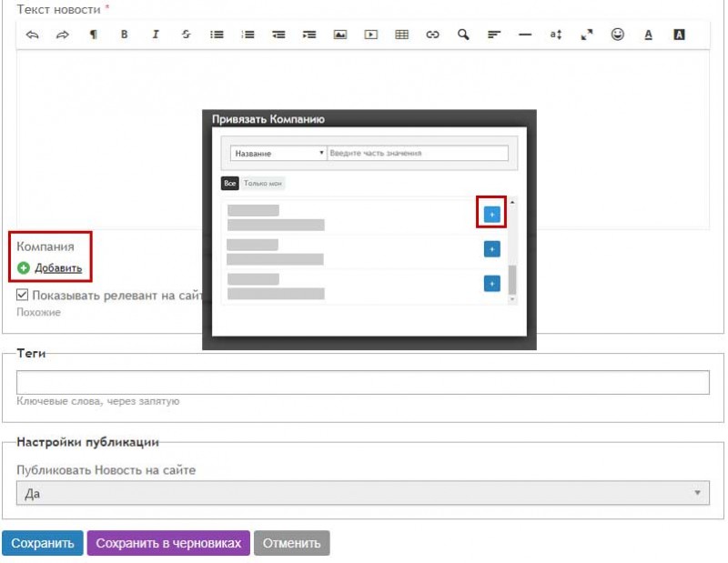Switch to 'Только мои' tab
Viewport: 728px width, 563px height.
pyautogui.click(x=263, y=184)
